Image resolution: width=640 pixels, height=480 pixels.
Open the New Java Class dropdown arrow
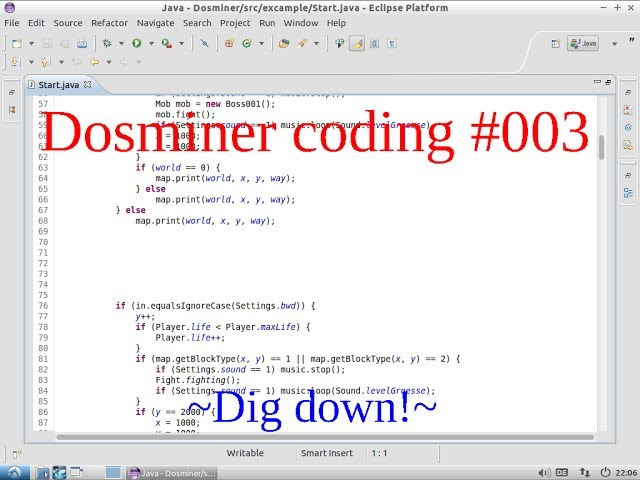261,44
